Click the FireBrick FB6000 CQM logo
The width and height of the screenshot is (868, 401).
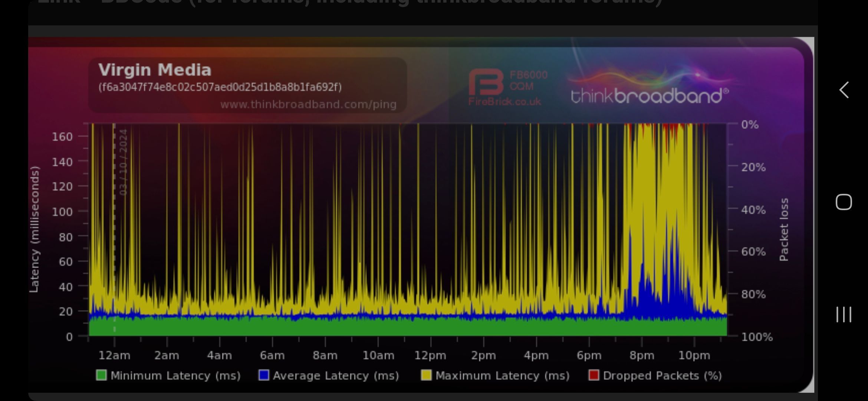508,88
